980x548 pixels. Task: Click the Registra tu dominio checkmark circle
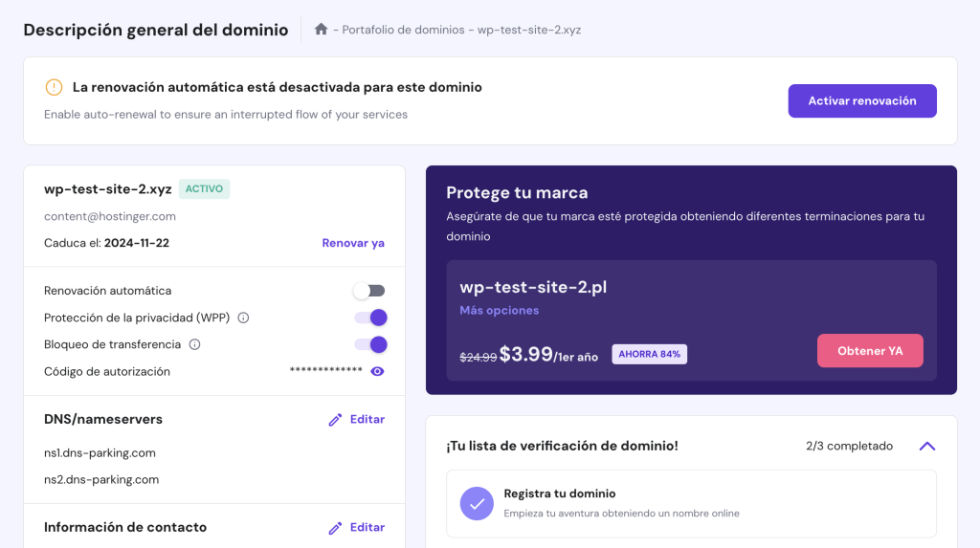(x=477, y=504)
